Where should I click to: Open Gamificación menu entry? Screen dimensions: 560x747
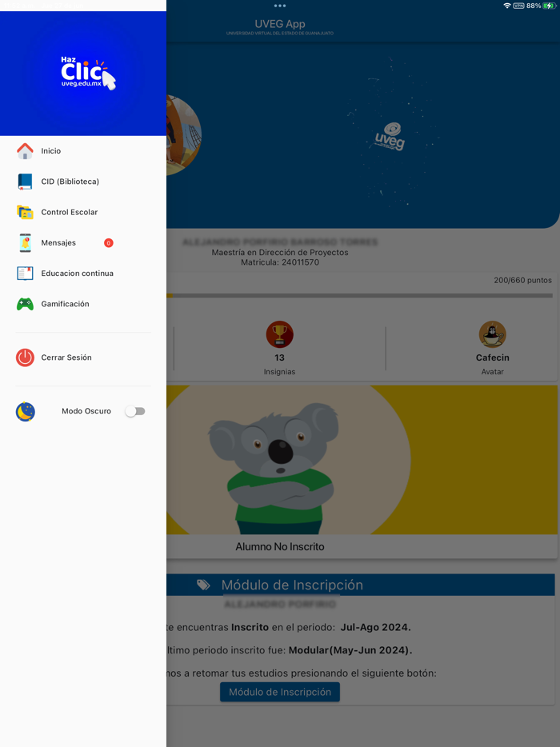point(83,304)
